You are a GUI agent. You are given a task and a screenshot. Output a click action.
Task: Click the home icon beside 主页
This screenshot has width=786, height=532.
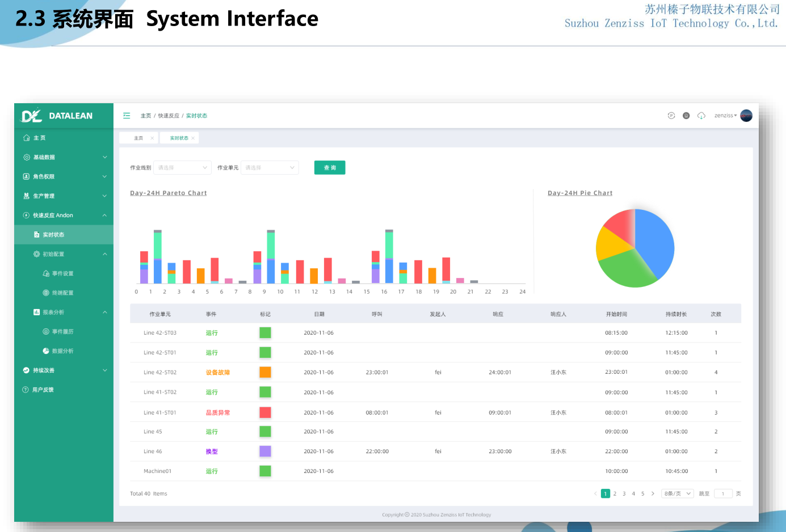pos(27,138)
